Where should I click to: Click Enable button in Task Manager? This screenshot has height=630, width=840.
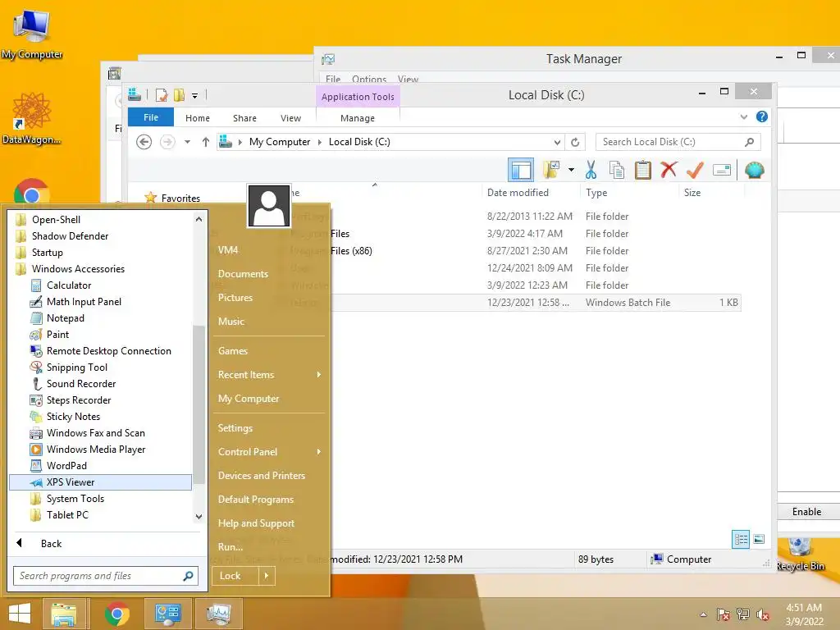click(x=807, y=512)
